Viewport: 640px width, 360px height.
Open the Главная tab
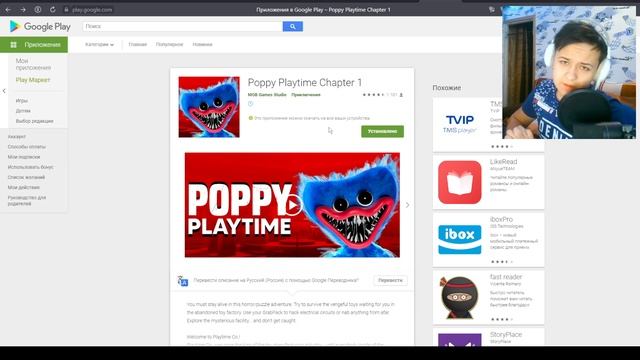[138, 44]
